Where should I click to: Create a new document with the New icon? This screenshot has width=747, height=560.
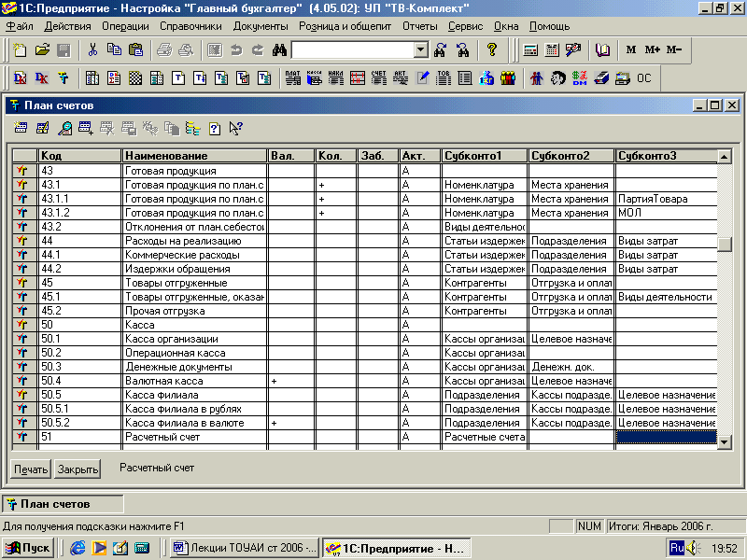pyautogui.click(x=20, y=50)
